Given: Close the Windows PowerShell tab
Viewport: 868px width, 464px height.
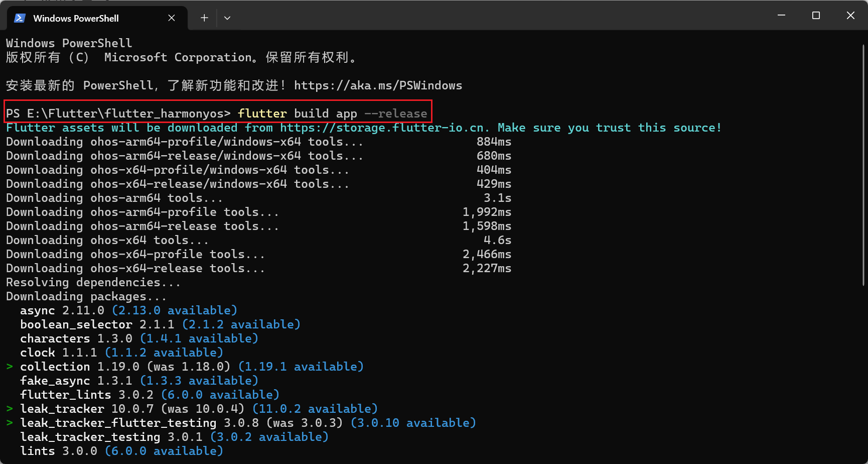Looking at the screenshot, I should [x=172, y=18].
